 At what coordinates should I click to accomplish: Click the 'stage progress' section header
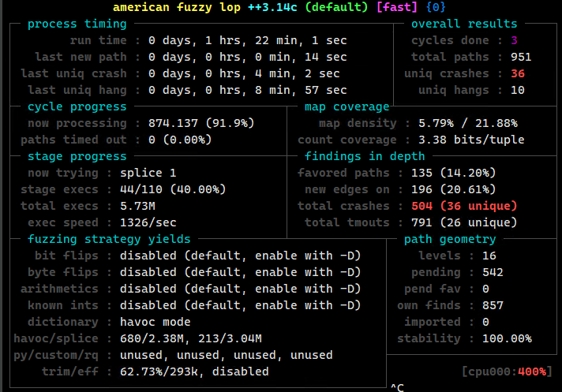pos(77,156)
